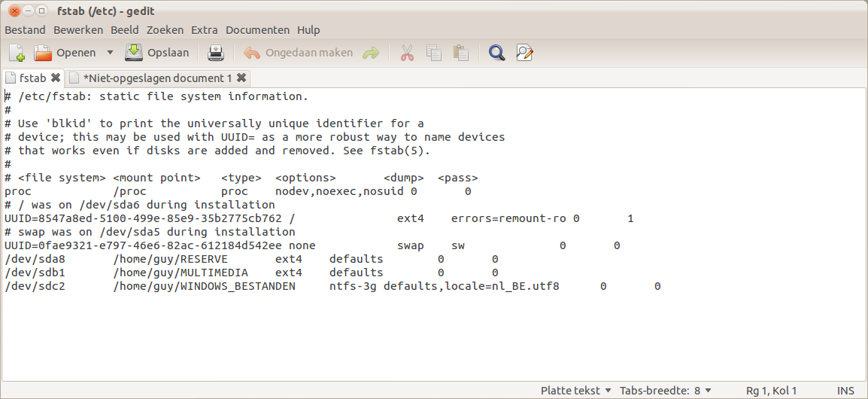Click the print icon

coord(216,53)
